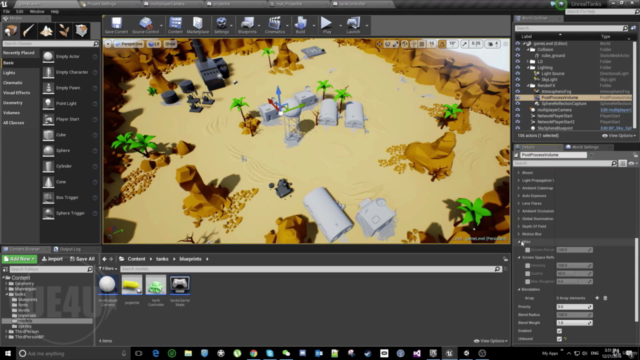Select Landscape mode icon
640x360 pixels.
[x=46, y=31]
